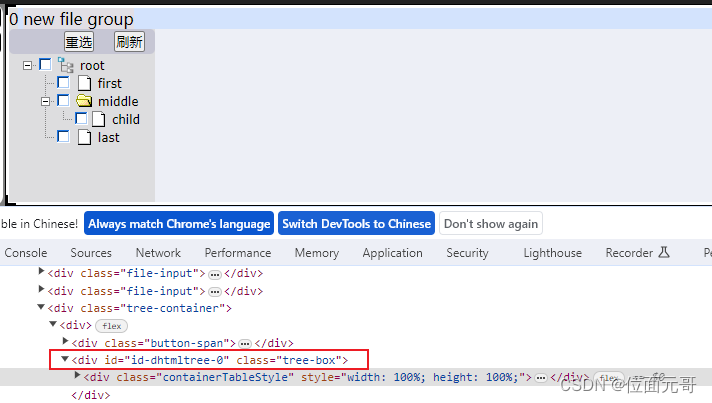Viewport: 712px width, 403px height.
Task: Click the file icon beside first
Action: point(84,84)
